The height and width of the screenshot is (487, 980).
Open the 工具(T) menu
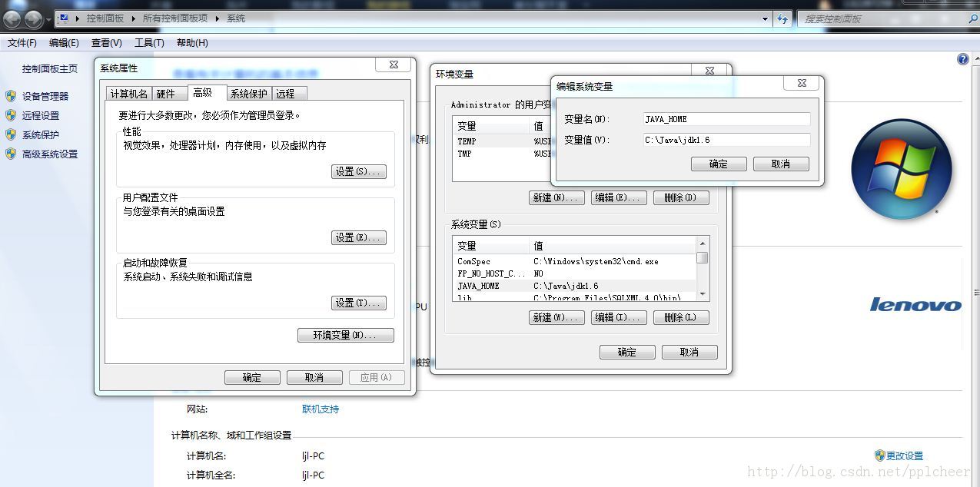tap(149, 43)
